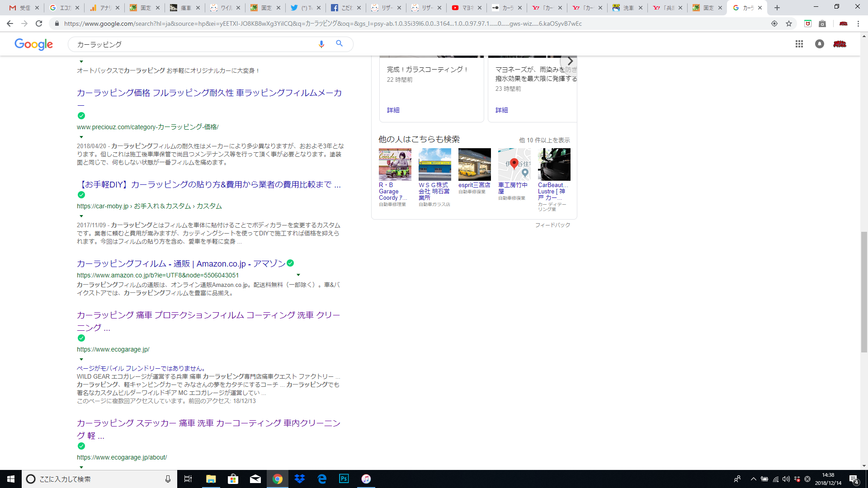
Task: Click 他 10 件以上を表示 link
Action: (x=544, y=140)
